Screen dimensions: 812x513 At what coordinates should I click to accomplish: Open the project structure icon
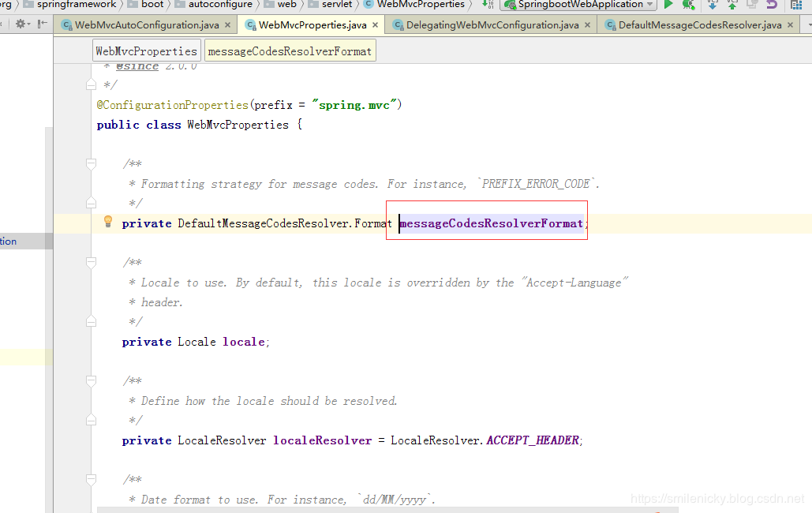point(796,5)
